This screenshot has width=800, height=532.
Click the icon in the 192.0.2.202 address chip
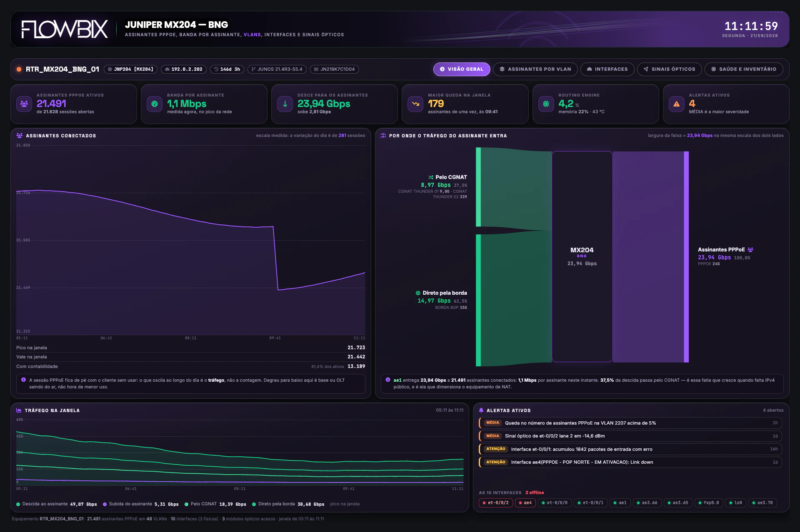click(167, 69)
